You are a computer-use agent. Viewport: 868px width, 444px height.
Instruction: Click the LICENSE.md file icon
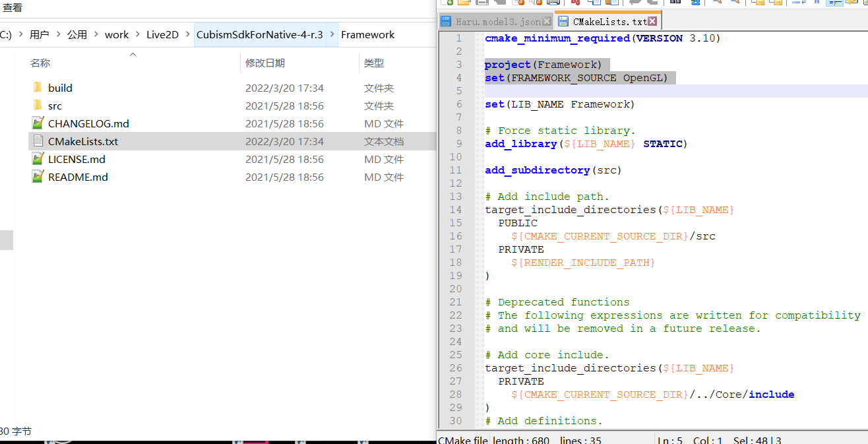(x=38, y=159)
